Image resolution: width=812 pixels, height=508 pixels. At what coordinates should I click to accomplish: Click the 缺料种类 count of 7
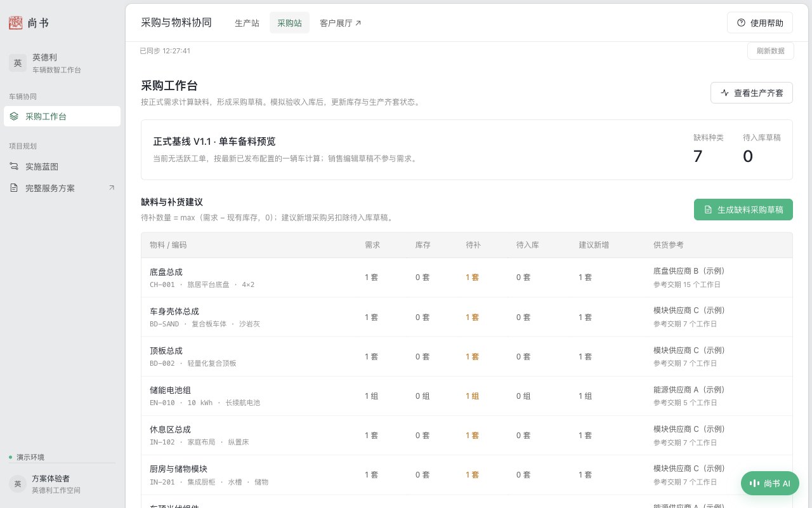698,156
